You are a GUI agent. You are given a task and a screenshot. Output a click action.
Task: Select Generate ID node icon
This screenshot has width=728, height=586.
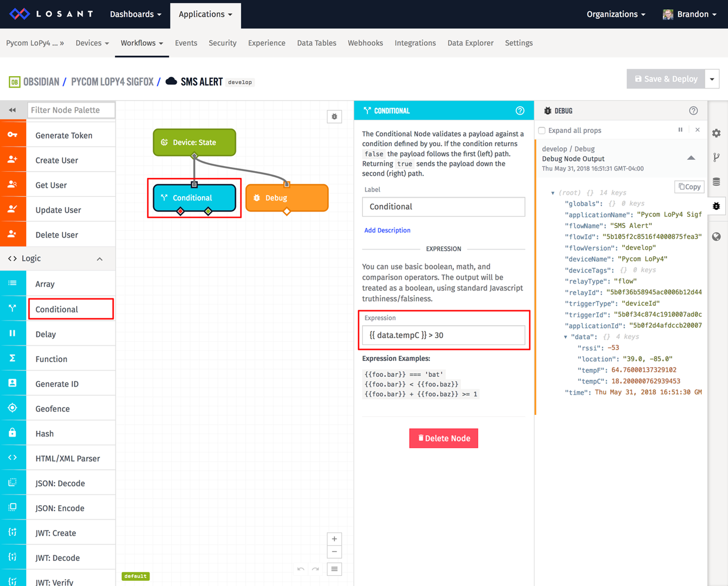[13, 384]
